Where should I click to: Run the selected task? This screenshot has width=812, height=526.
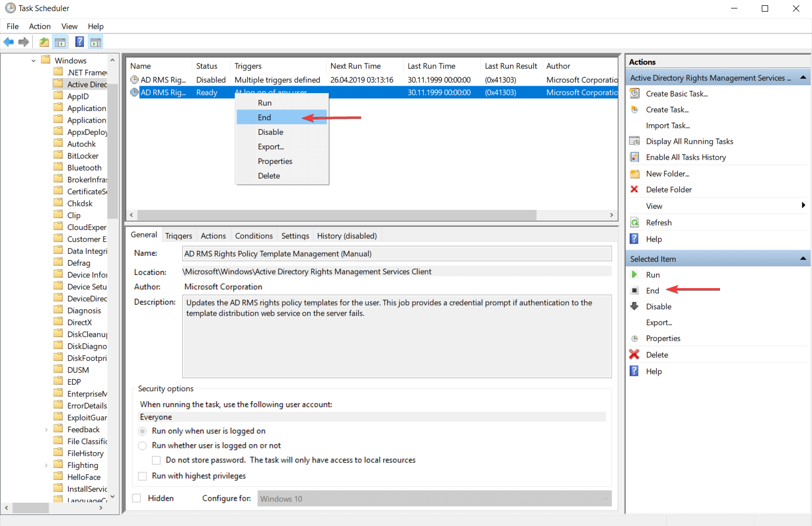[x=653, y=274]
